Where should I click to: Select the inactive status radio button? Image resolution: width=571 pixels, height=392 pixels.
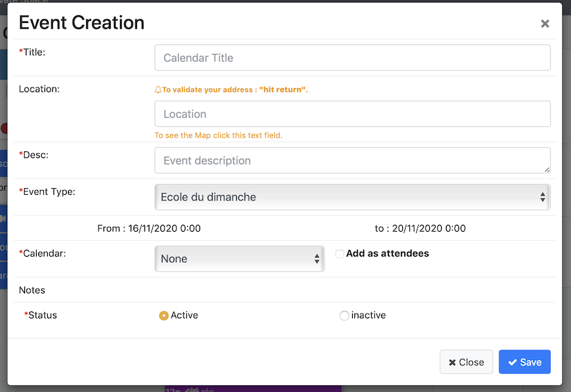point(344,315)
